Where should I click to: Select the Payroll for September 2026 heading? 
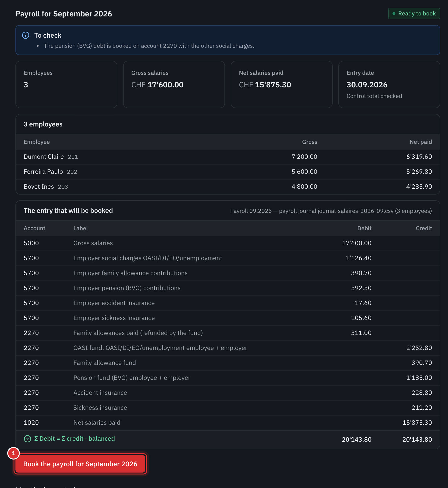[x=64, y=14]
